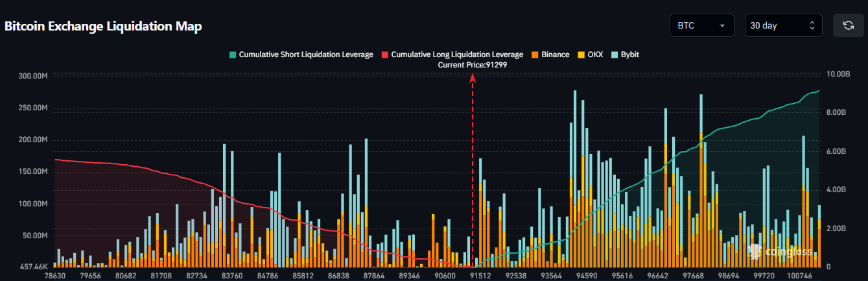
Task: Click the 79656 price axis label
Action: click(x=89, y=276)
